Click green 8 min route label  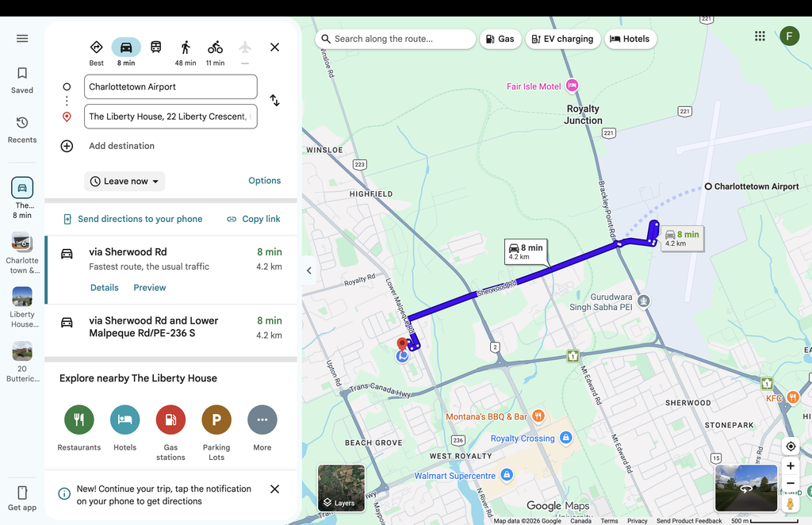[x=683, y=239]
